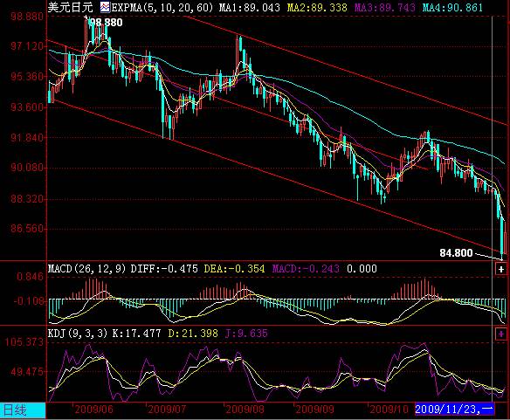This screenshot has width=510, height=420.
Task: Click the 84.800 low price marker
Action: click(456, 252)
